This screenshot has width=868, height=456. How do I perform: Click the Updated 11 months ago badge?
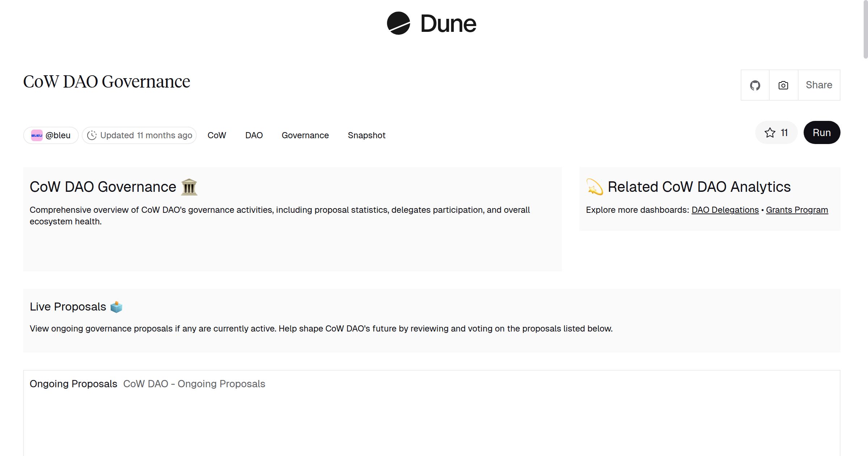click(x=146, y=135)
